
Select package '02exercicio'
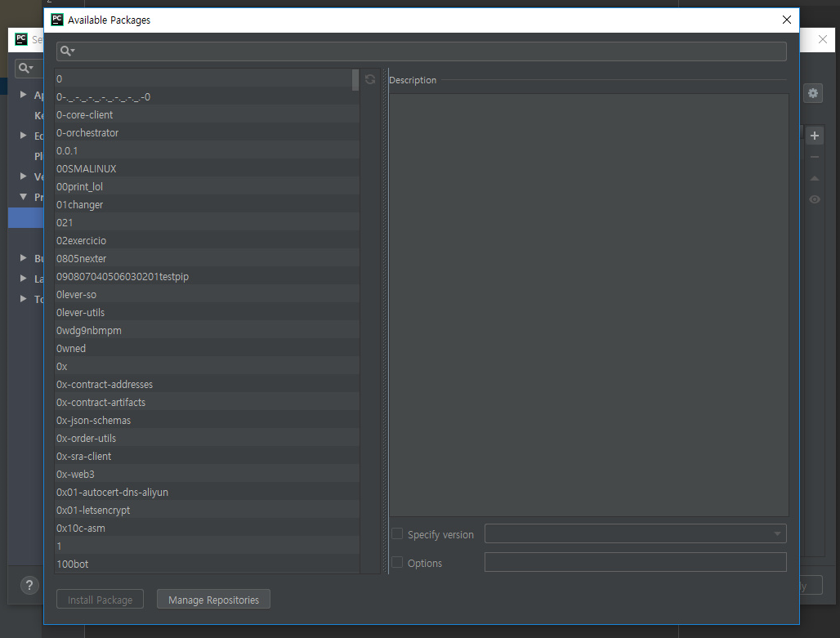tap(207, 240)
